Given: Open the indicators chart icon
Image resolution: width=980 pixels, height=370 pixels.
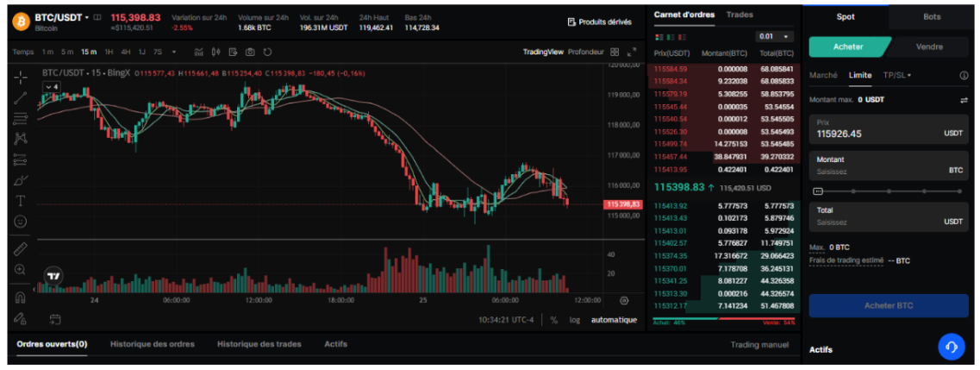Looking at the screenshot, I should (x=199, y=52).
